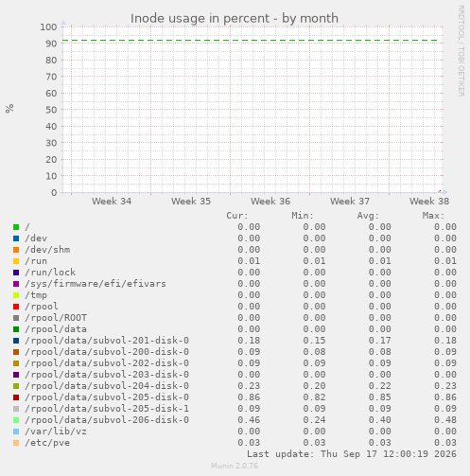The image size is (470, 476).
Task: Click the /run/lock legend label
Action: pyautogui.click(x=50, y=273)
